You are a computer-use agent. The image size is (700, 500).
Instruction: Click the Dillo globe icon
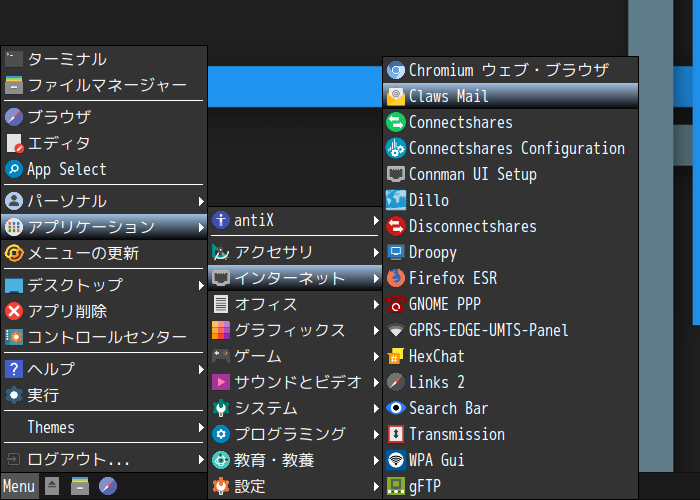(396, 200)
